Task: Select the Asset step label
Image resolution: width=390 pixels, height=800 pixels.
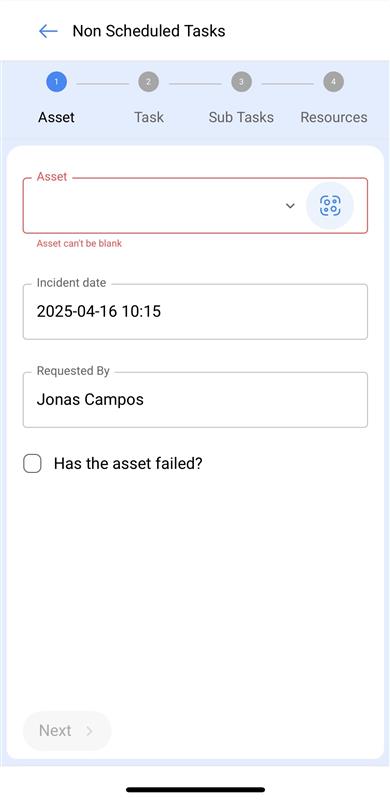Action: pos(57,117)
